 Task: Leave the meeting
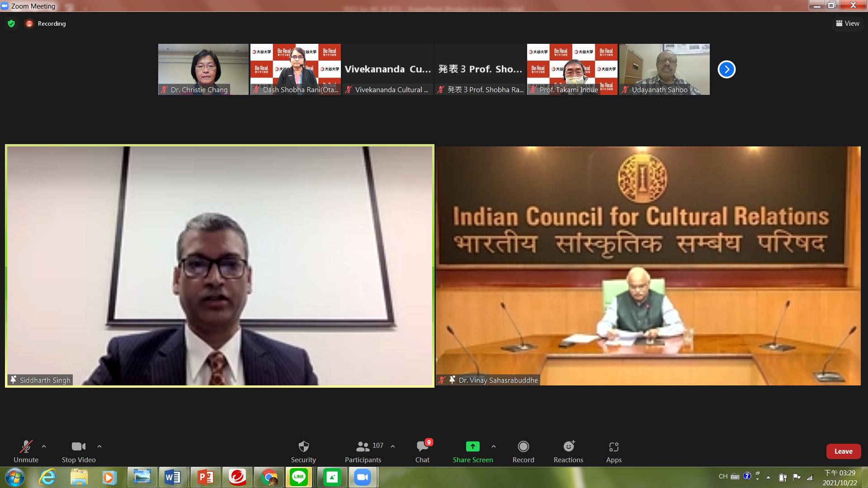pyautogui.click(x=843, y=451)
